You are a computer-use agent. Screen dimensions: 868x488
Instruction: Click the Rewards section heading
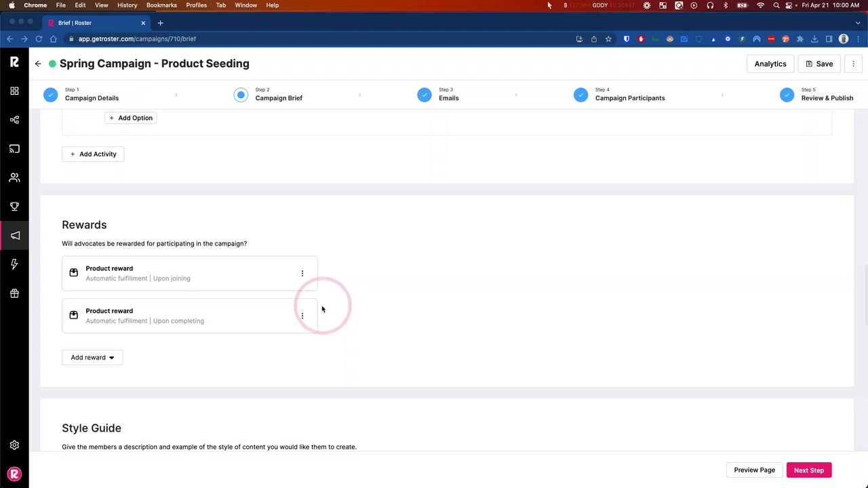click(84, 225)
